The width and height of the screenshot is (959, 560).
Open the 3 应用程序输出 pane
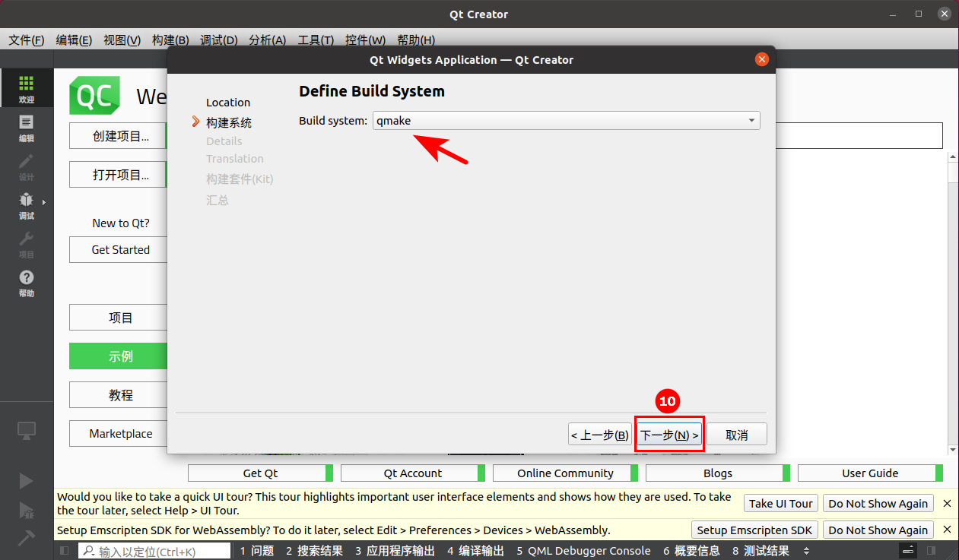coord(395,551)
